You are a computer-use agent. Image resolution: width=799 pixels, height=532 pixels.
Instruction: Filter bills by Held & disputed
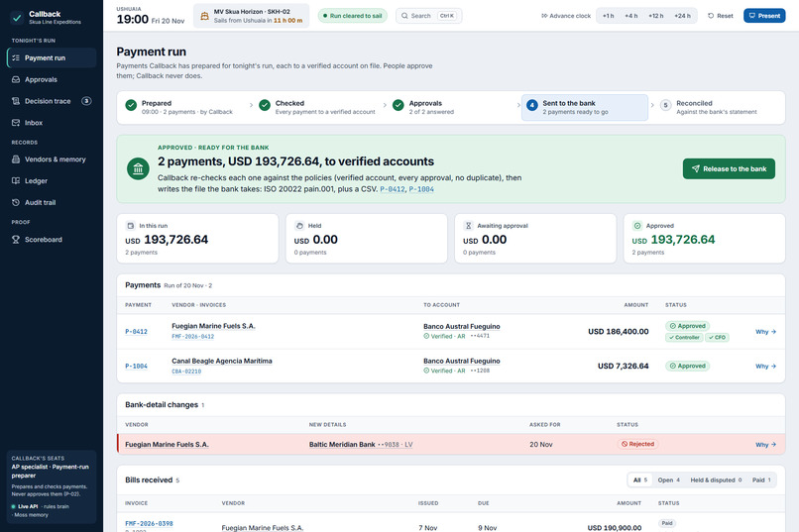tap(716, 480)
